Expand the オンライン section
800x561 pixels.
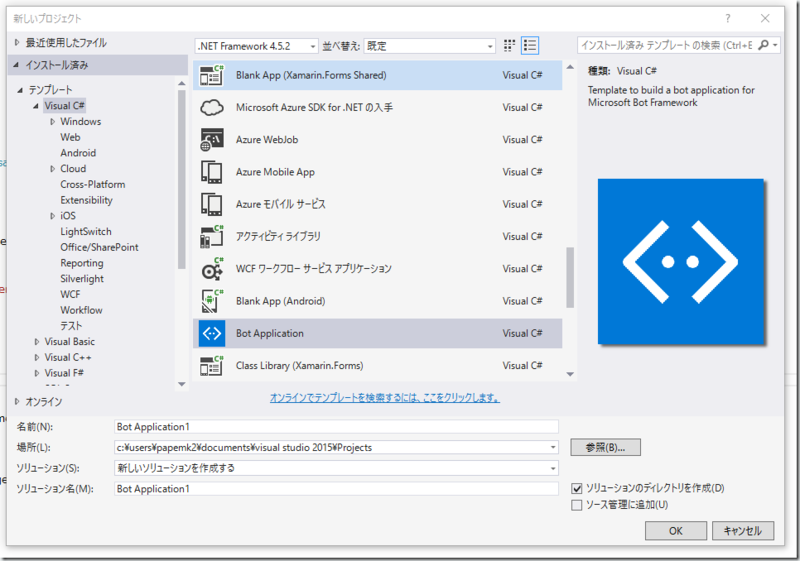coord(17,402)
